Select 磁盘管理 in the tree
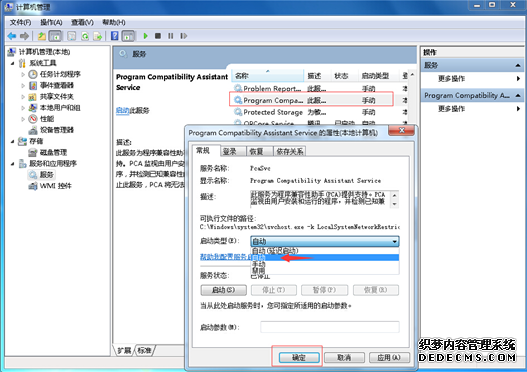This screenshot has width=527, height=372. pos(53,152)
